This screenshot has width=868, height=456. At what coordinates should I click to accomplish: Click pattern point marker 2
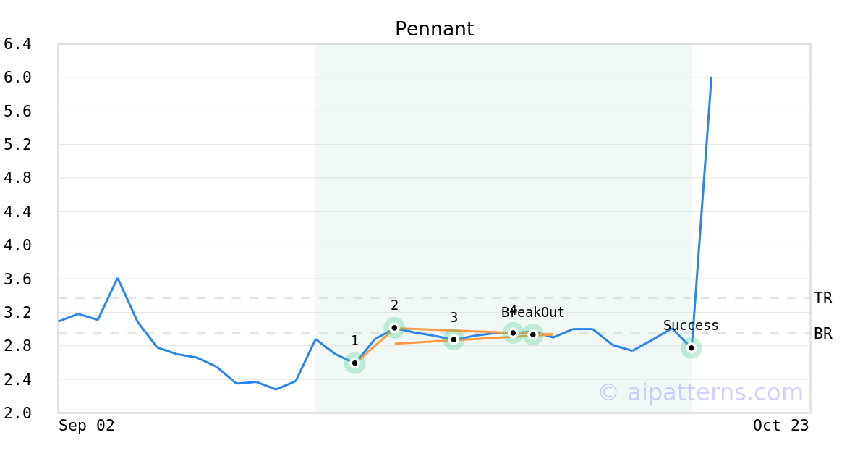coord(394,328)
